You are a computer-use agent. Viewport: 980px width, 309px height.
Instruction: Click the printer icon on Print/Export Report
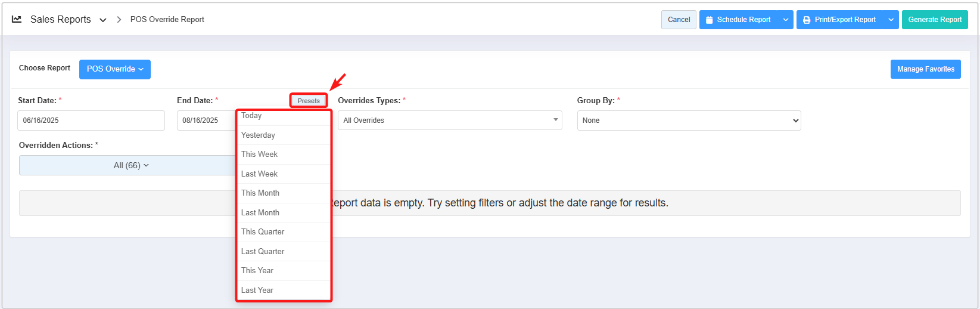(807, 20)
